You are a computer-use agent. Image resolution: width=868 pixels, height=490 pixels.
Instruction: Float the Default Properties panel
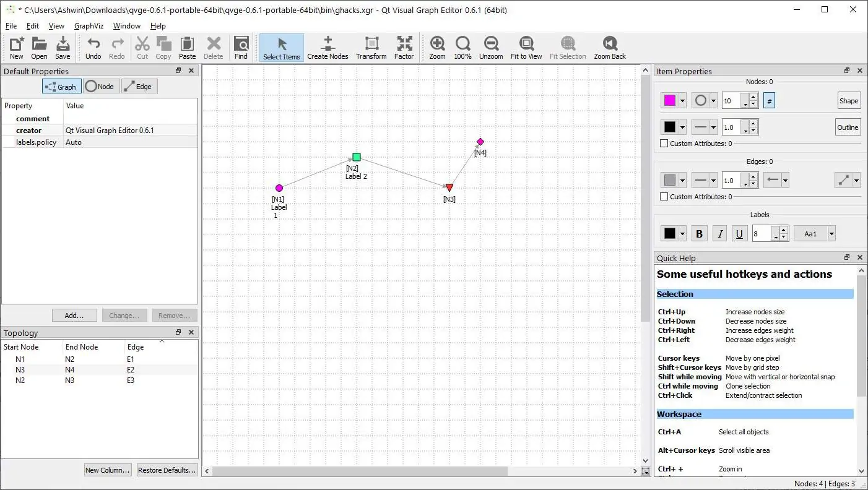pyautogui.click(x=178, y=71)
